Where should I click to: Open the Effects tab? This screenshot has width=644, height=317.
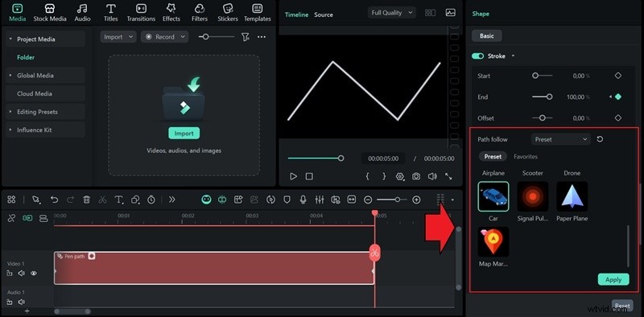(171, 13)
